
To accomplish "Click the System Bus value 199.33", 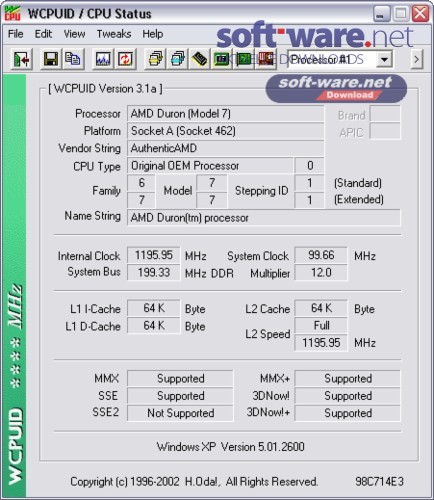I will click(154, 273).
